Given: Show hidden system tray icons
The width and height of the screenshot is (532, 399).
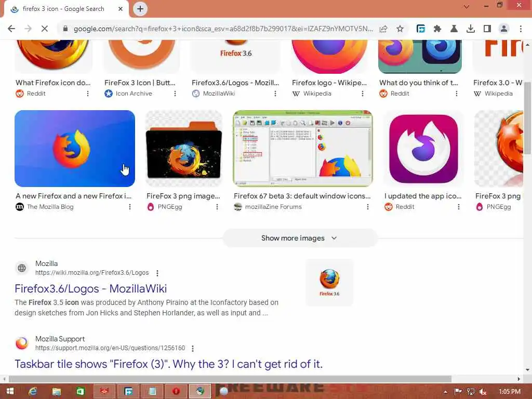Looking at the screenshot, I should click(445, 392).
